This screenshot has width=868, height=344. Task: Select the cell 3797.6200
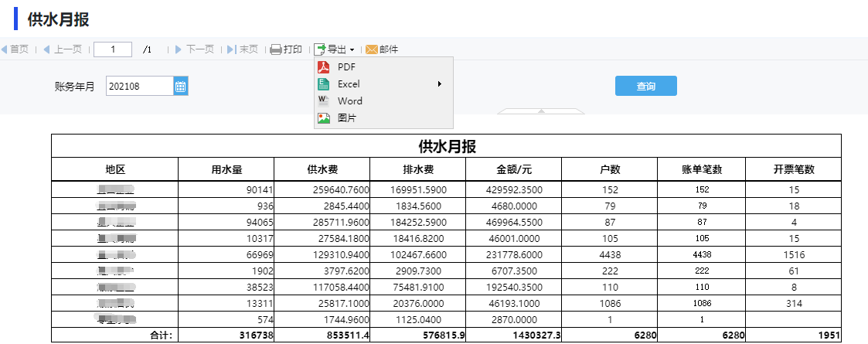322,271
